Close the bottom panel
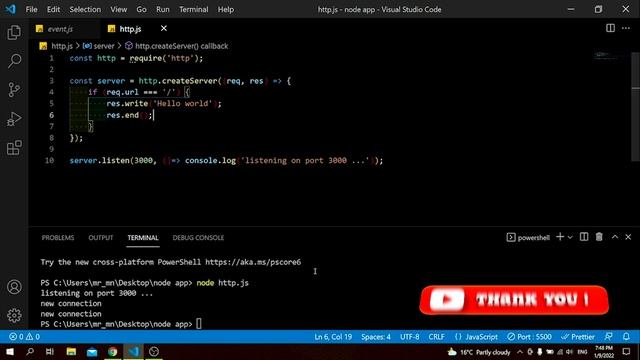640x360 pixels. (x=628, y=237)
